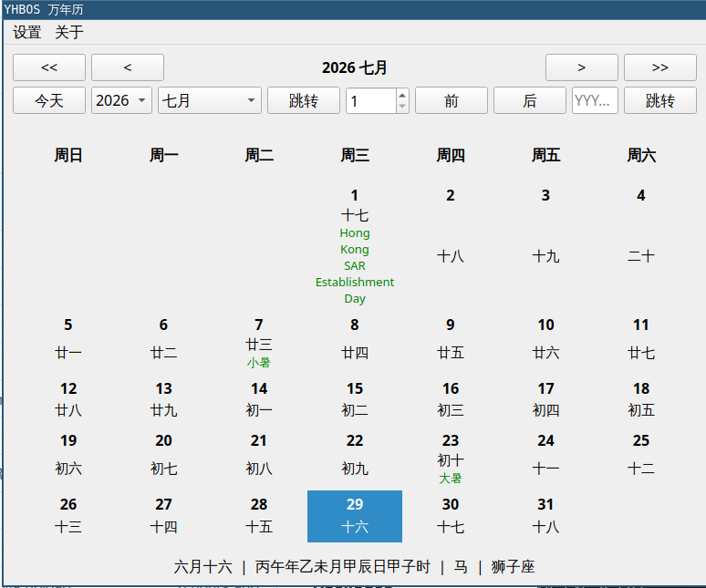The height and width of the screenshot is (588, 706).
Task: Select date 11 with lunar 廿七
Action: (x=641, y=343)
